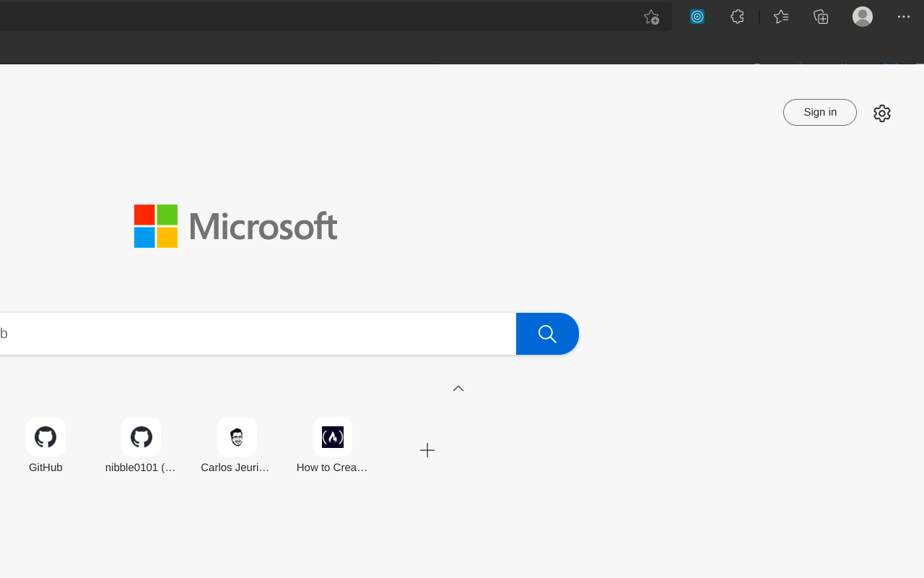Open the Carlos Jeuri quick link tile

point(237,446)
